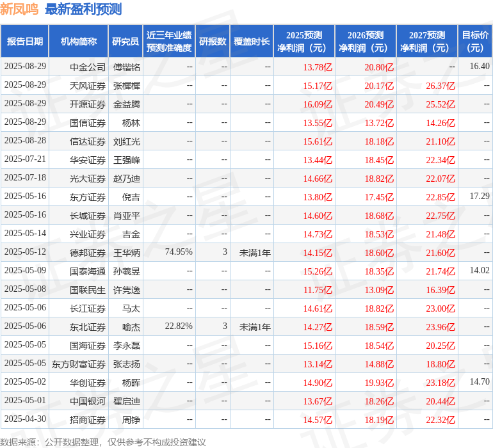Select researcher 傅锴铭
The height and width of the screenshot is (448, 493).
127,67
